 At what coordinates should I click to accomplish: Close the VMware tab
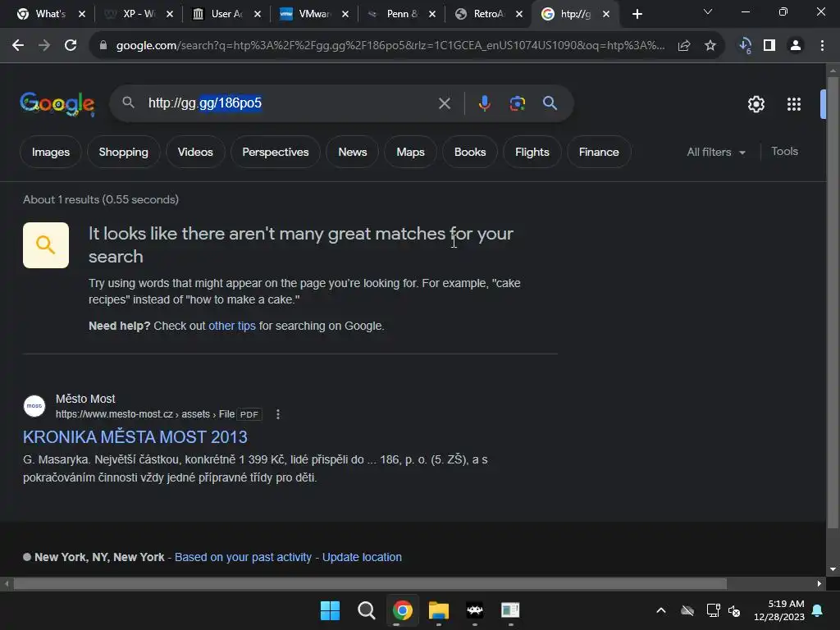pos(345,15)
